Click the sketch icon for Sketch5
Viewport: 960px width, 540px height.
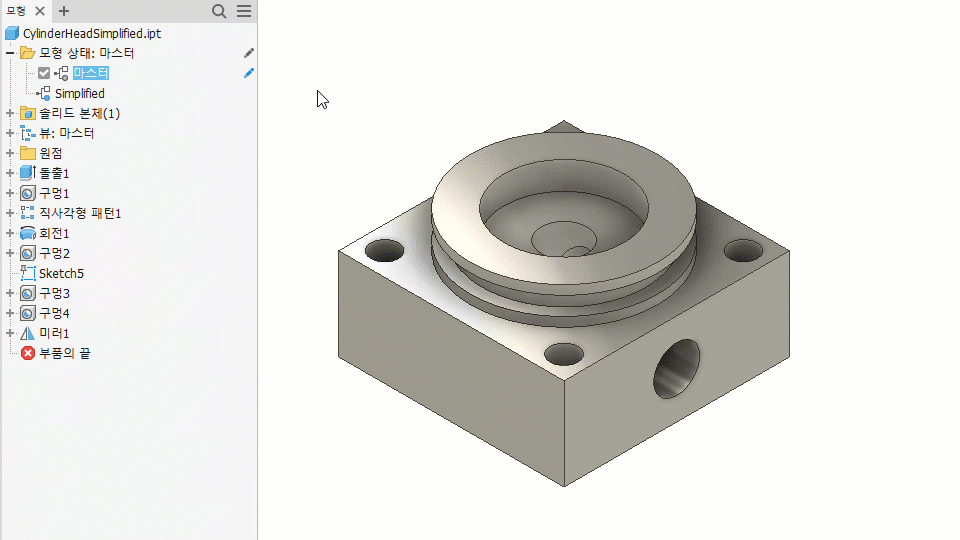tap(28, 273)
